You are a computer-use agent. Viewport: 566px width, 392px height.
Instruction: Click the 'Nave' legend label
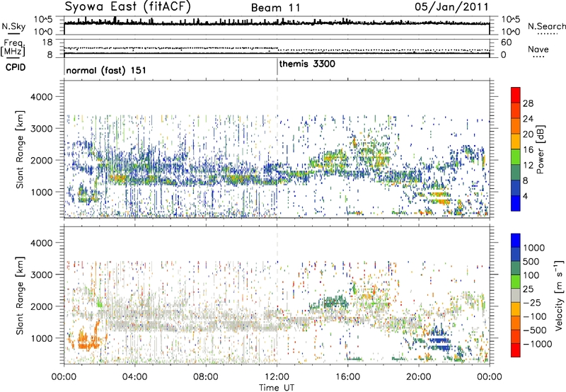click(538, 49)
